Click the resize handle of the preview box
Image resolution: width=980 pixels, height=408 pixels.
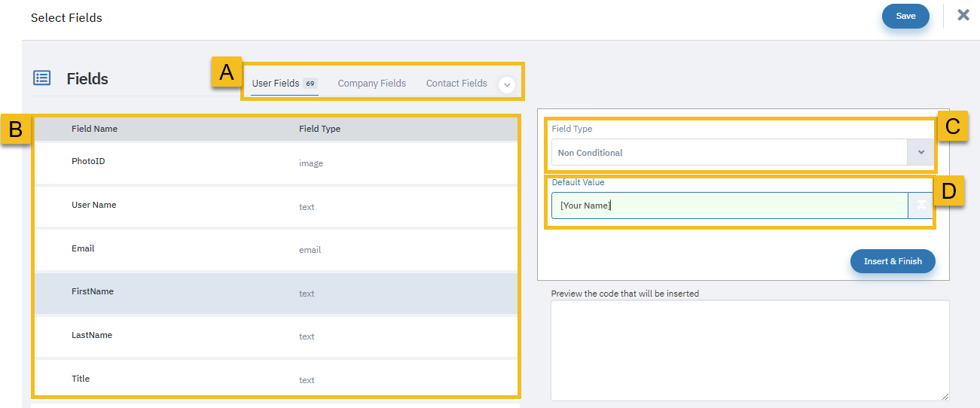click(945, 396)
